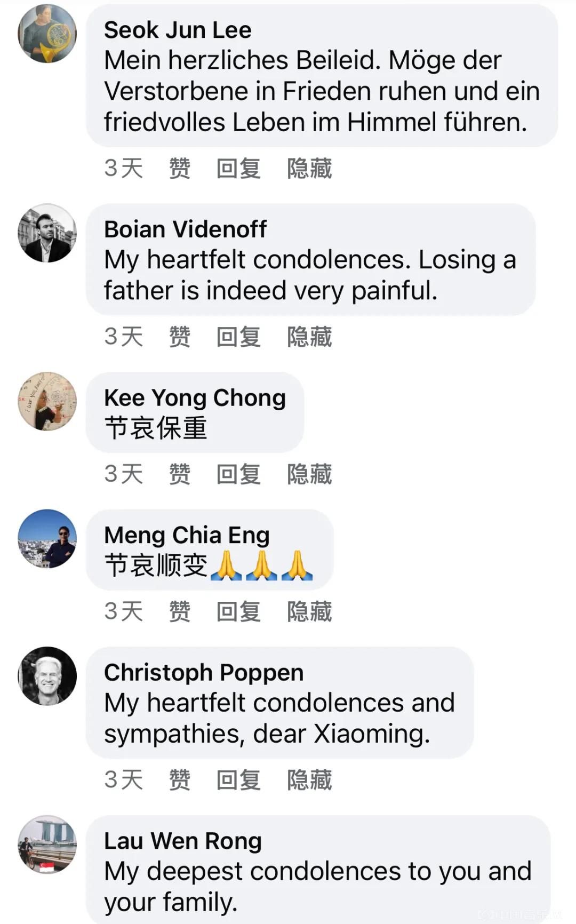The image size is (576, 924).
Task: Visit Kee Yong Chong's name link
Action: coord(195,398)
